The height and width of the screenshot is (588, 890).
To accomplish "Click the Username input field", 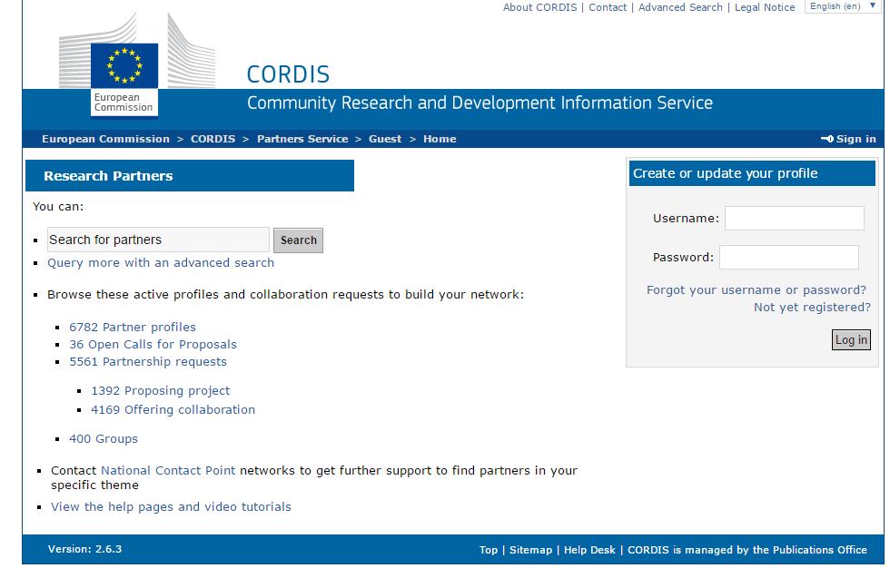I will tap(795, 219).
